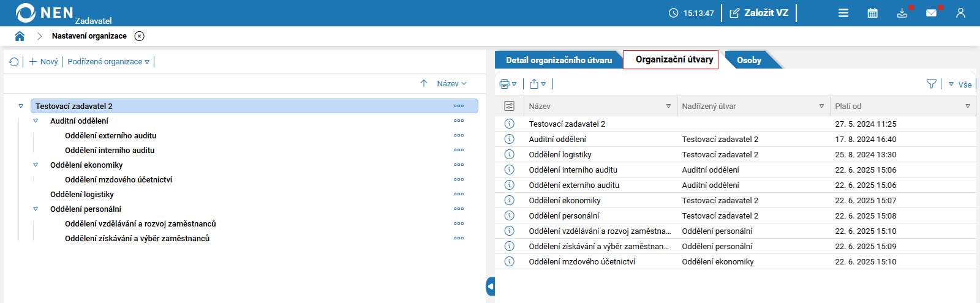
Task: Click the filter funnel icon
Action: click(x=932, y=84)
